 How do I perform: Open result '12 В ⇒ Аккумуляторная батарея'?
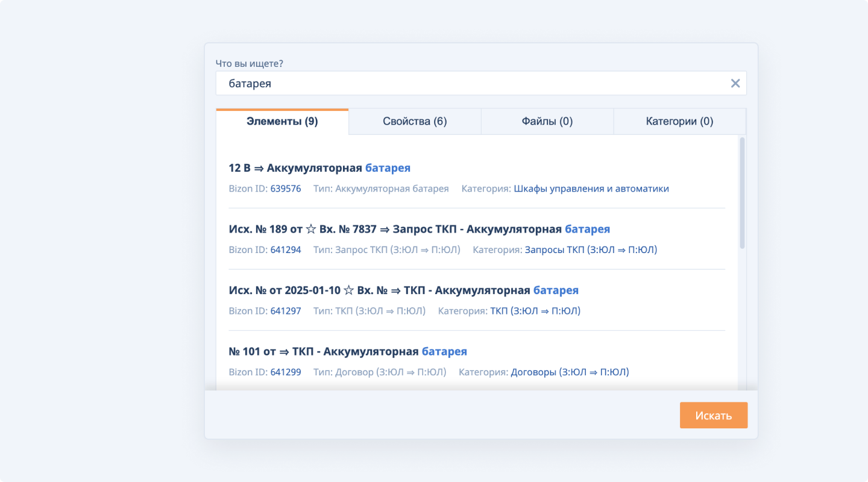[x=319, y=168]
